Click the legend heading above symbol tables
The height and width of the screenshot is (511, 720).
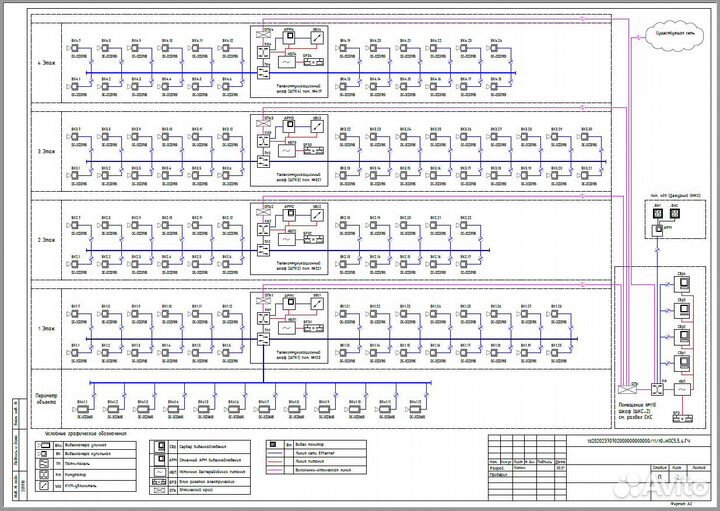(87, 434)
